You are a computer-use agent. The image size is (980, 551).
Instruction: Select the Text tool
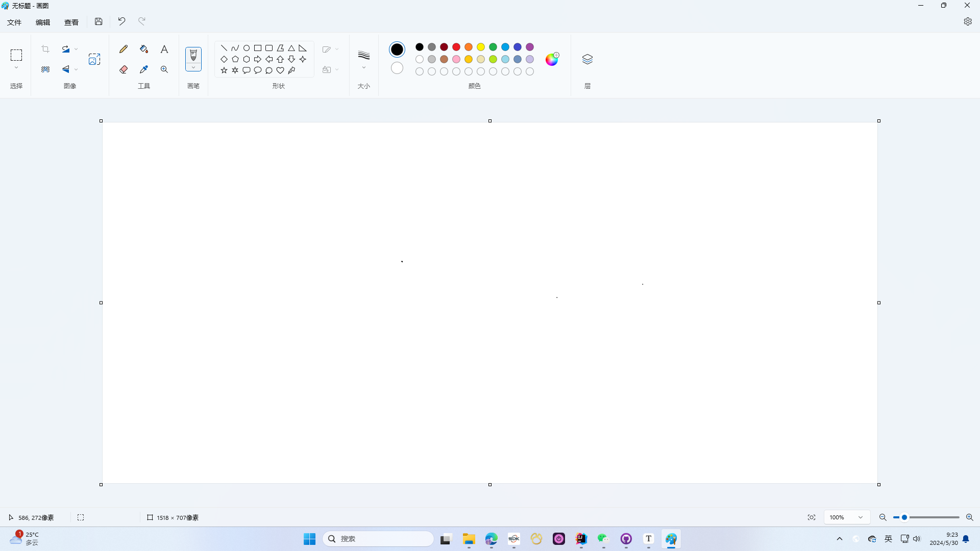coord(164,49)
